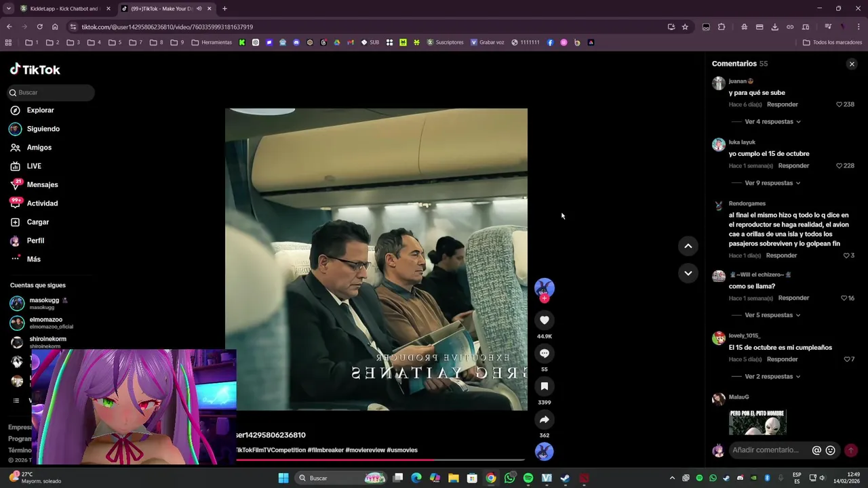The width and height of the screenshot is (868, 488).
Task: Open Spotify from taskbar
Action: [528, 478]
